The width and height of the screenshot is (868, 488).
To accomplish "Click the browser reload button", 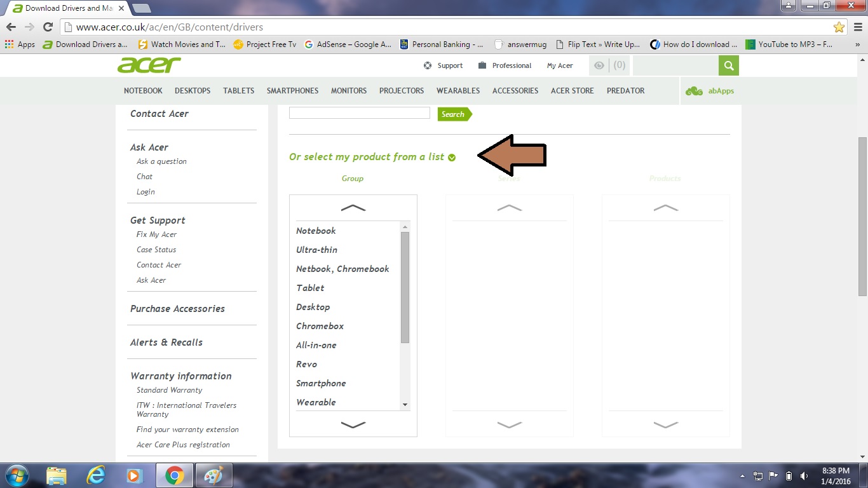I will [48, 27].
